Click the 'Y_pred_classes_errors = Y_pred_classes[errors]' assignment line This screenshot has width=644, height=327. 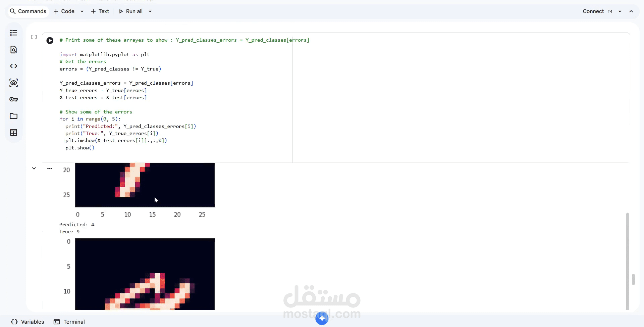[126, 83]
